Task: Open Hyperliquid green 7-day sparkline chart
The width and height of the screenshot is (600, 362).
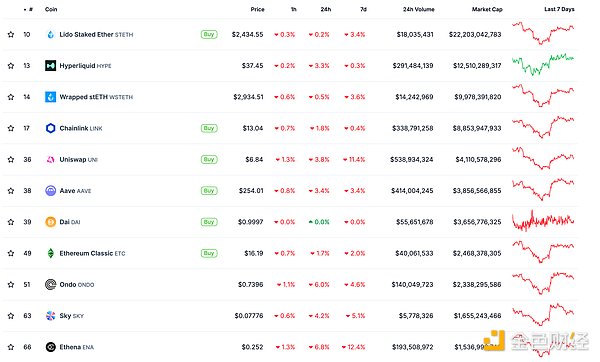Action: click(543, 64)
